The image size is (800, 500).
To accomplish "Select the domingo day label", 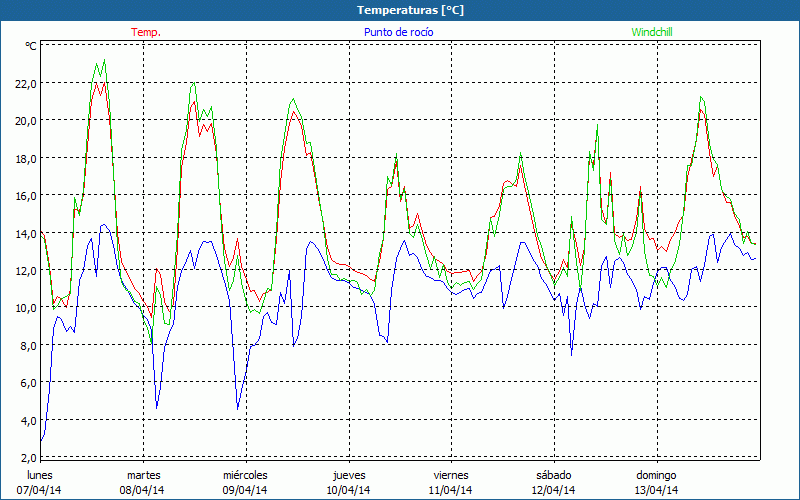I will 656,474.
